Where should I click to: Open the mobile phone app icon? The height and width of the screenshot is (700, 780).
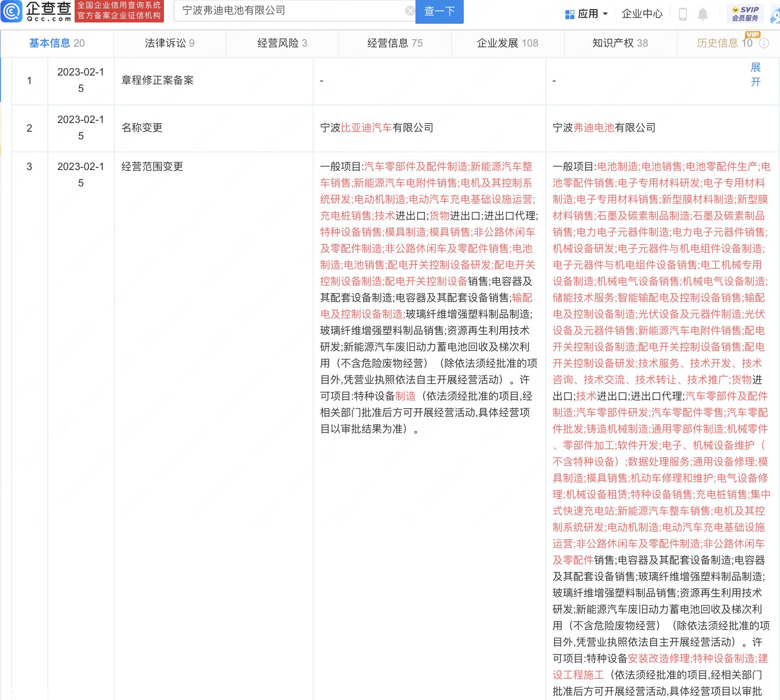click(682, 14)
